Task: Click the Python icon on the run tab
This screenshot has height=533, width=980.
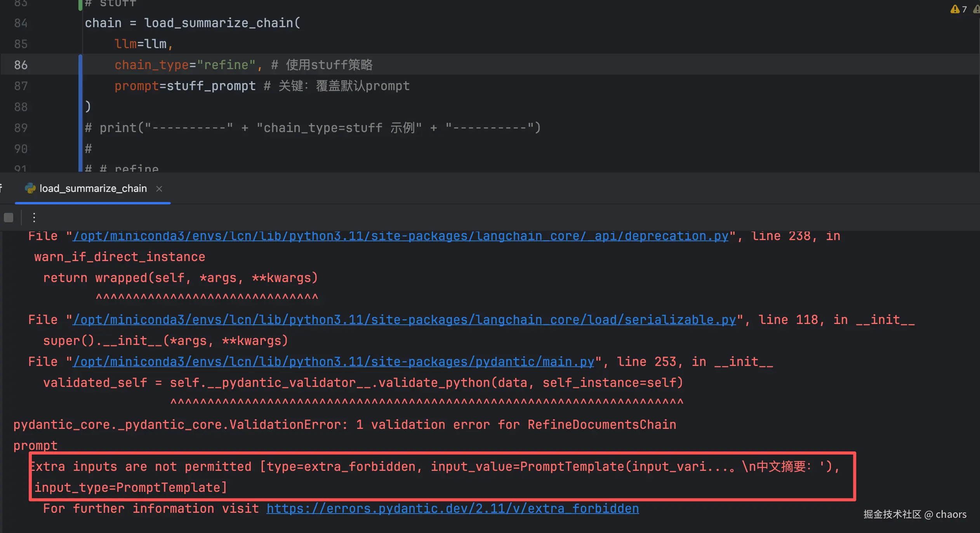Action: pos(30,188)
